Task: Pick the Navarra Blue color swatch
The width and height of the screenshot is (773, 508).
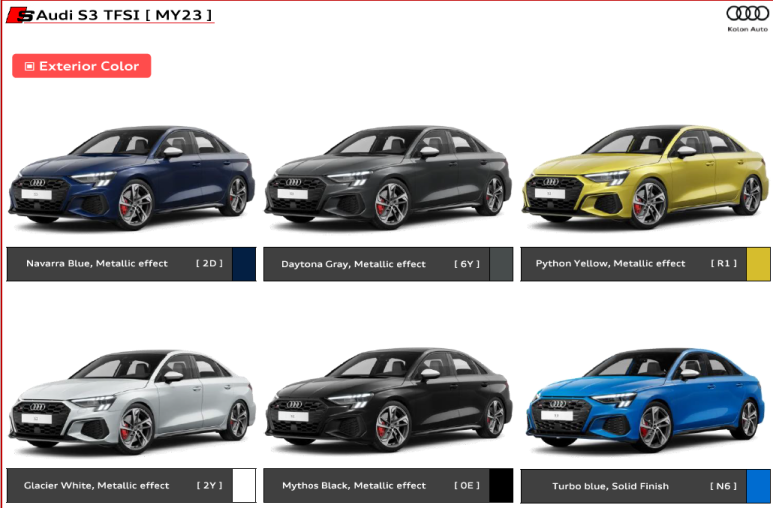Action: click(x=244, y=264)
